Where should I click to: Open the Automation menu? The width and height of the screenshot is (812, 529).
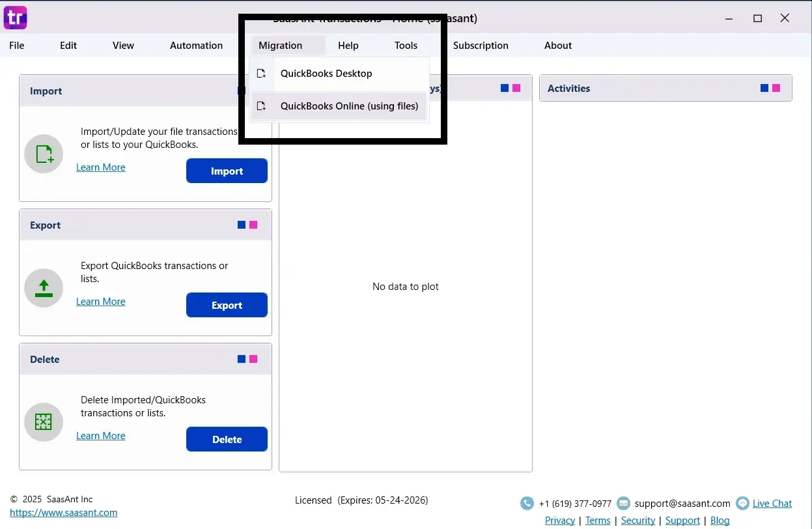coord(197,46)
